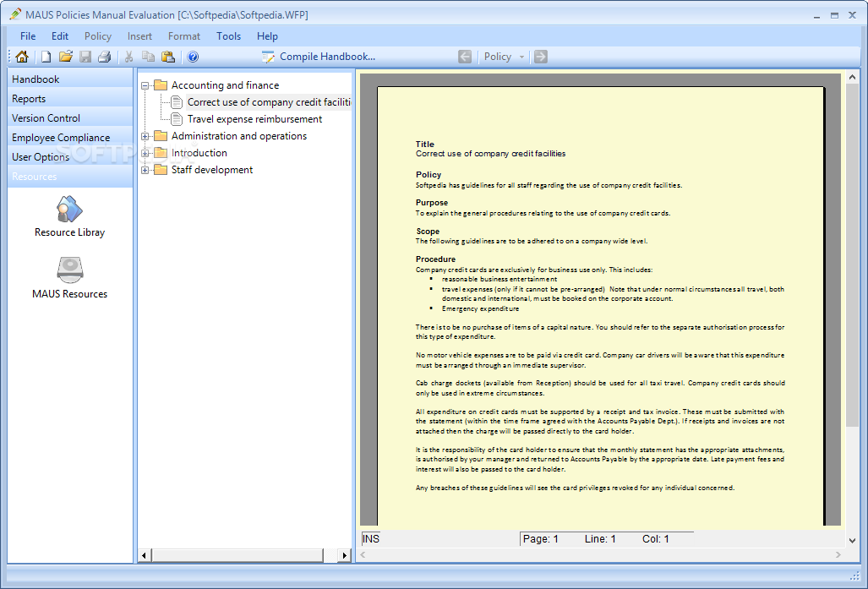This screenshot has width=868, height=589.
Task: Click the Procedure heading in document
Action: coord(435,259)
